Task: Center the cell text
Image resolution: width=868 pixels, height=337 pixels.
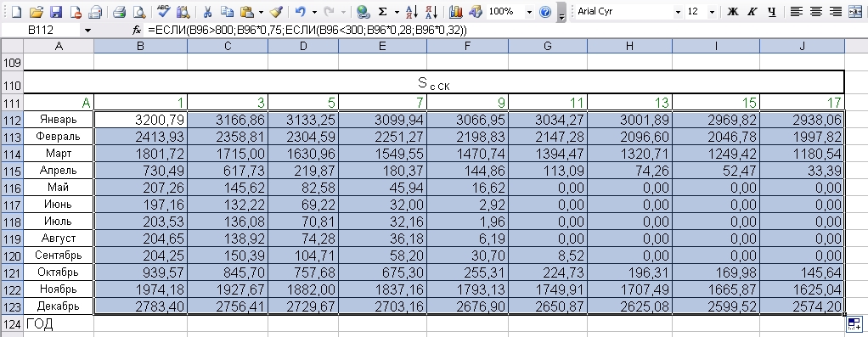Action: pos(816,11)
